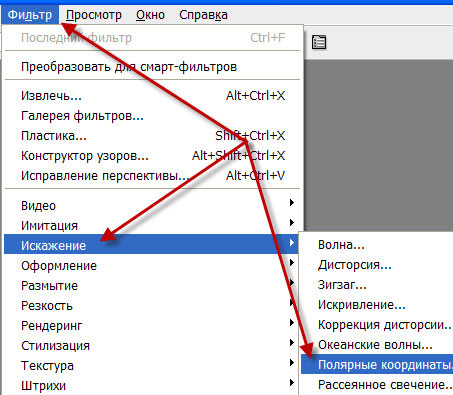Expand the Стилизация submenu
Screen dimensions: 453x395
coord(151,346)
